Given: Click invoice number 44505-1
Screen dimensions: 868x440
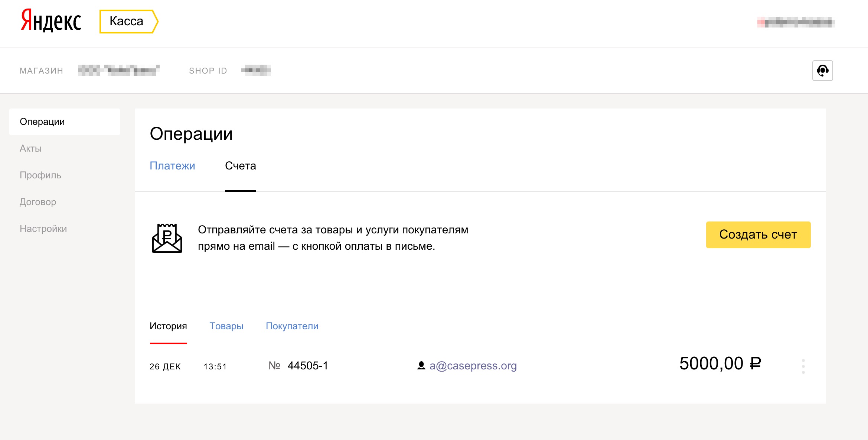Looking at the screenshot, I should tap(307, 366).
